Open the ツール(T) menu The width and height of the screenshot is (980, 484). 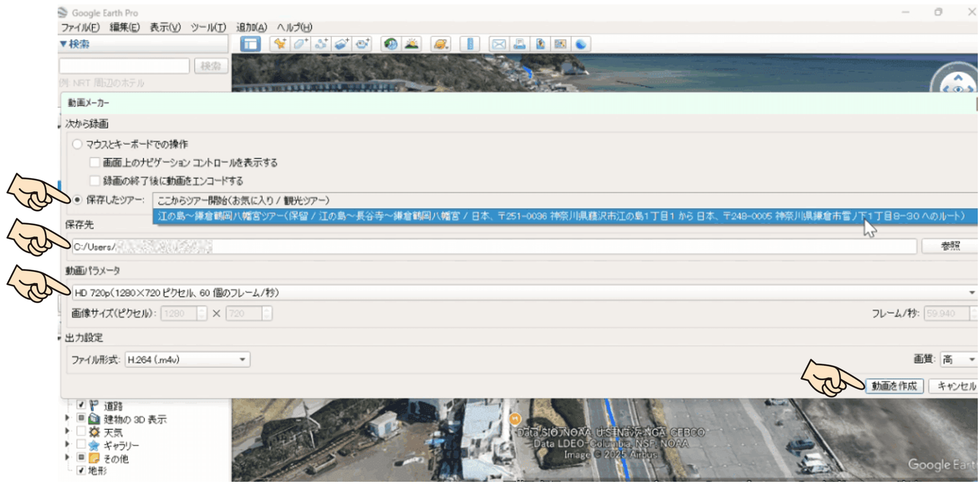(x=208, y=27)
